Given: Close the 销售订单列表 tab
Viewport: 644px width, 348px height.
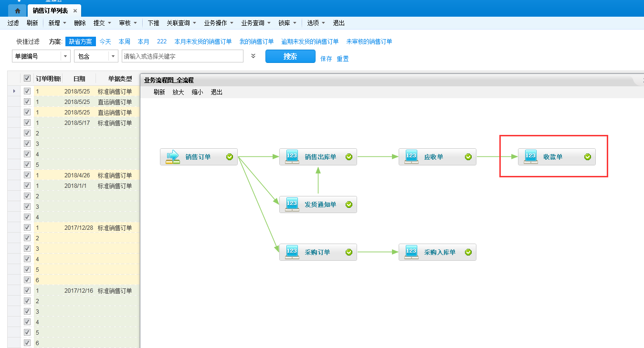Looking at the screenshot, I should (x=75, y=10).
